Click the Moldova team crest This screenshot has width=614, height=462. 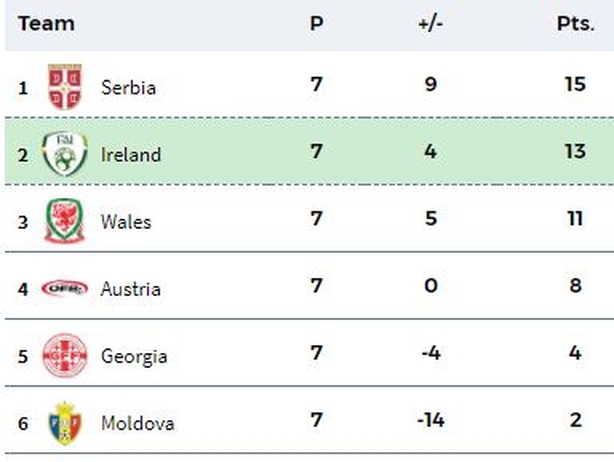point(65,423)
